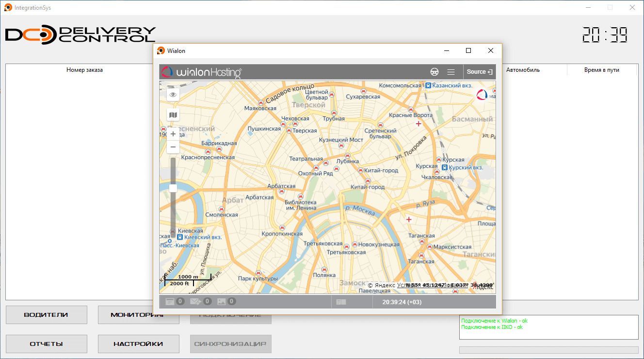Viewport: 644px width, 359px height.
Task: Click the zoom slider handle on map
Action: point(173,188)
